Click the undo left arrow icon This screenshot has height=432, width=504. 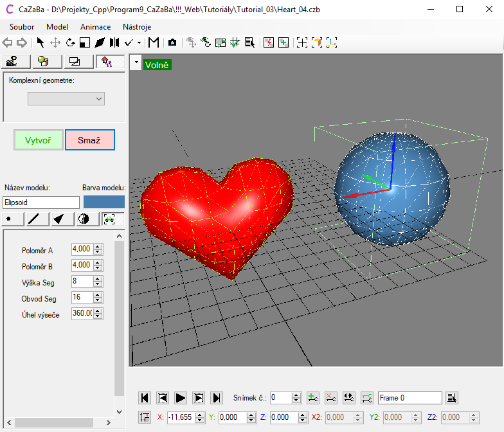click(x=8, y=42)
